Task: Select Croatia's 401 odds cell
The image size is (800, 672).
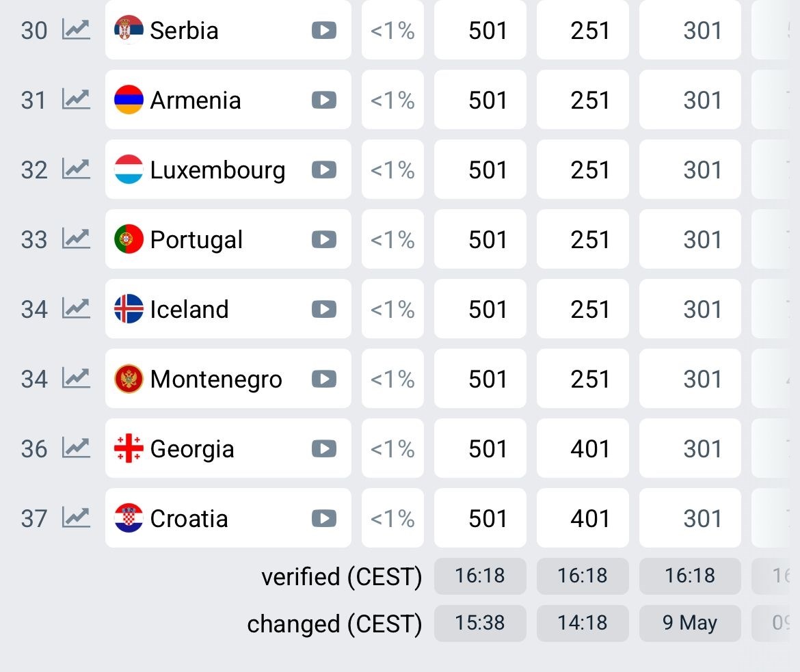Action: point(583,518)
